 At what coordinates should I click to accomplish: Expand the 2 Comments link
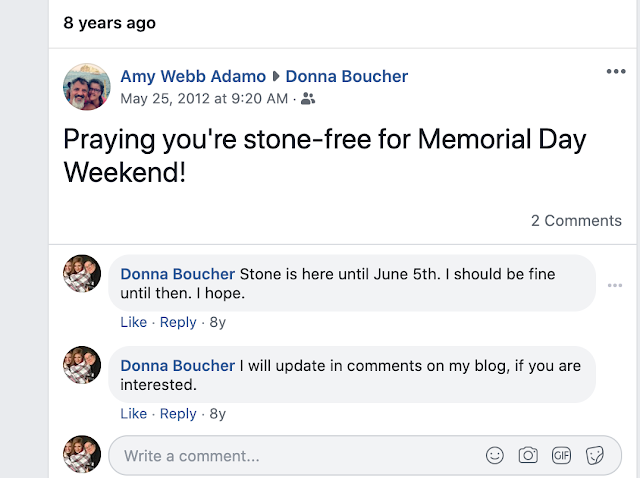[x=576, y=221]
